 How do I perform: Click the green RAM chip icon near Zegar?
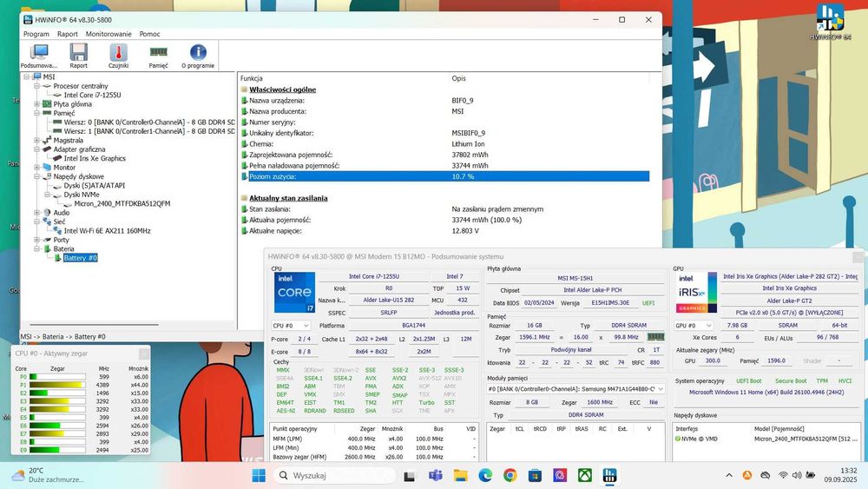656,337
